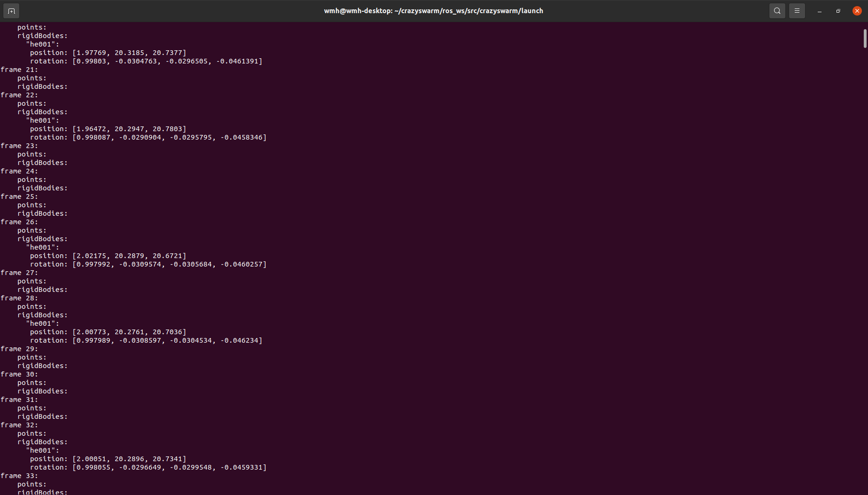
Task: Click "he001" label under frame 22
Action: point(43,120)
